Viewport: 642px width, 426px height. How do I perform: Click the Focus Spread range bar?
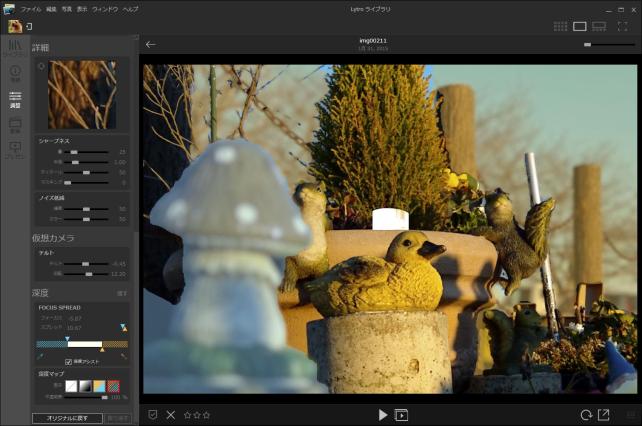point(83,345)
